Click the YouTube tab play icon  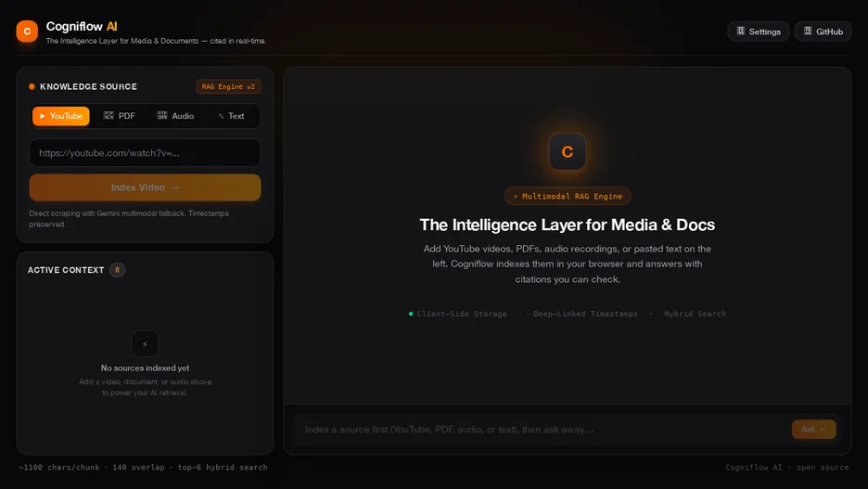(x=42, y=116)
